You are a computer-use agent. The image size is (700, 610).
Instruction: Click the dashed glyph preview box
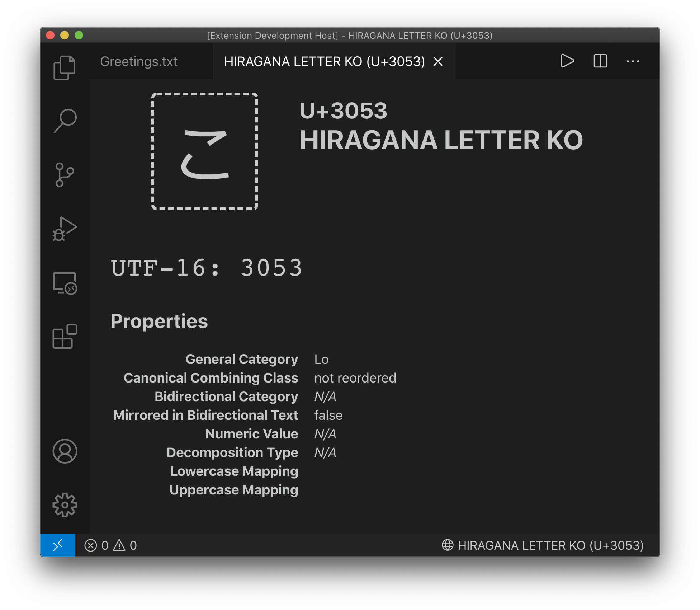pos(205,151)
